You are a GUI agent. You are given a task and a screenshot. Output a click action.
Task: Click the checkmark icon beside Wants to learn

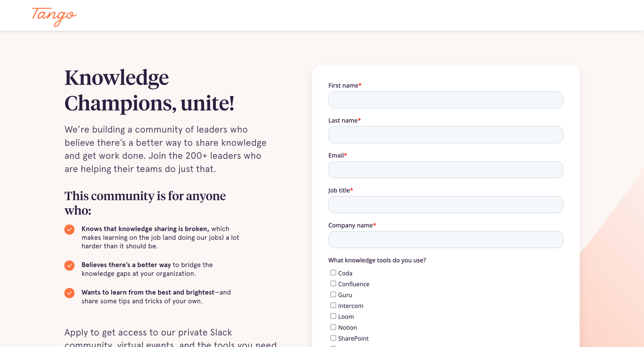click(69, 293)
